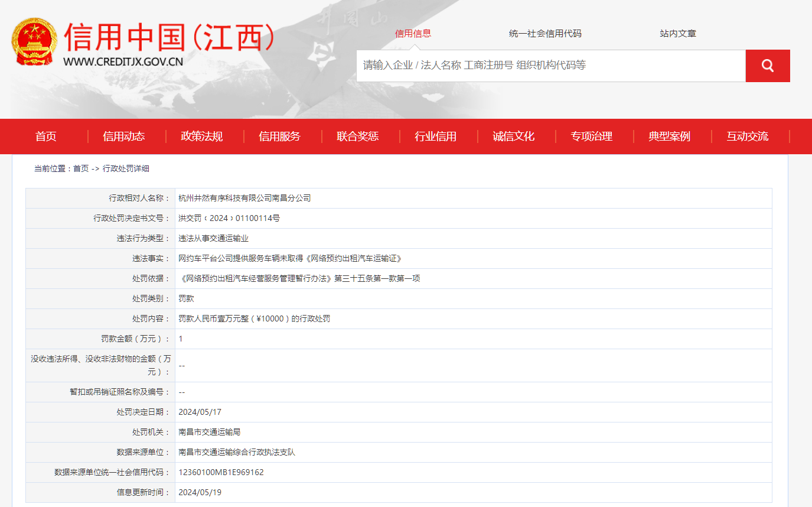Viewport: 812px width, 507px height.
Task: Open the 首页 navigation item
Action: 46,136
